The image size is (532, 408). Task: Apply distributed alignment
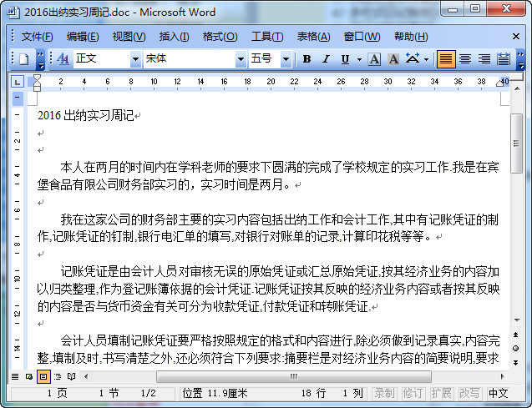coord(504,59)
